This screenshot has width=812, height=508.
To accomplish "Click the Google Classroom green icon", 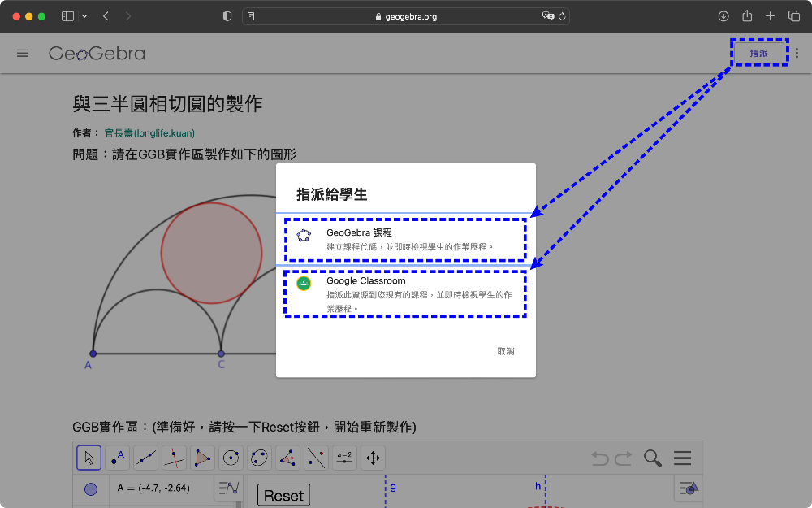I will [304, 284].
